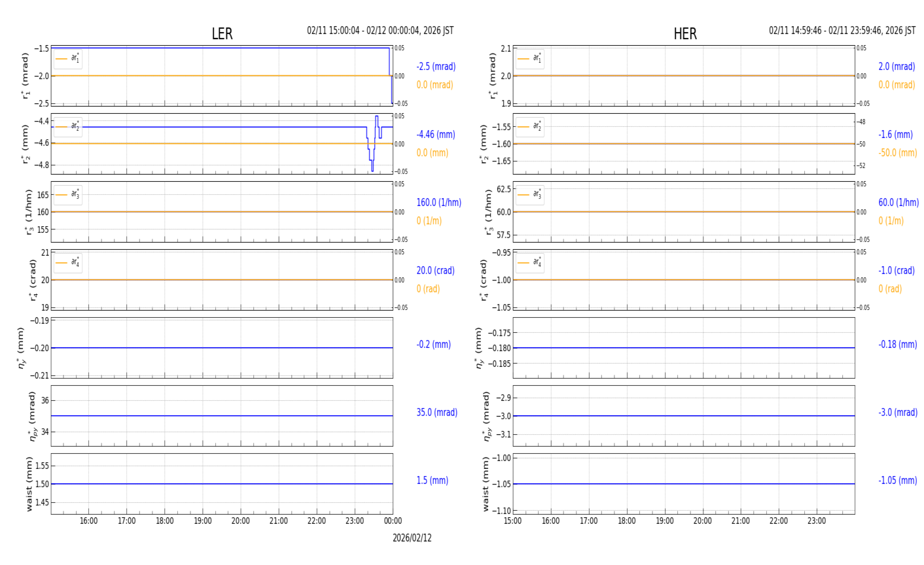Viewport: 924px width, 565px height.
Task: Click the HER readout -0.18 (mm)
Action: tap(898, 345)
